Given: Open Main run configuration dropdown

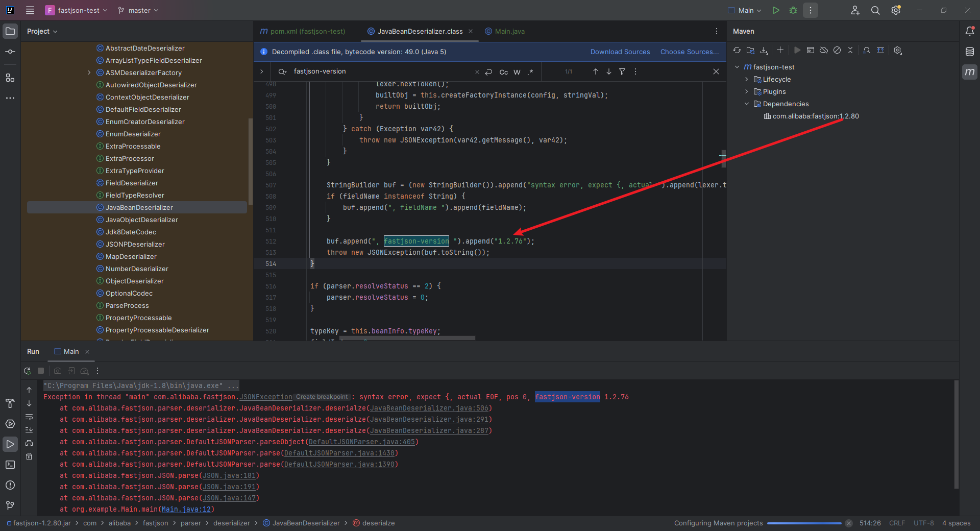Looking at the screenshot, I should coord(745,10).
